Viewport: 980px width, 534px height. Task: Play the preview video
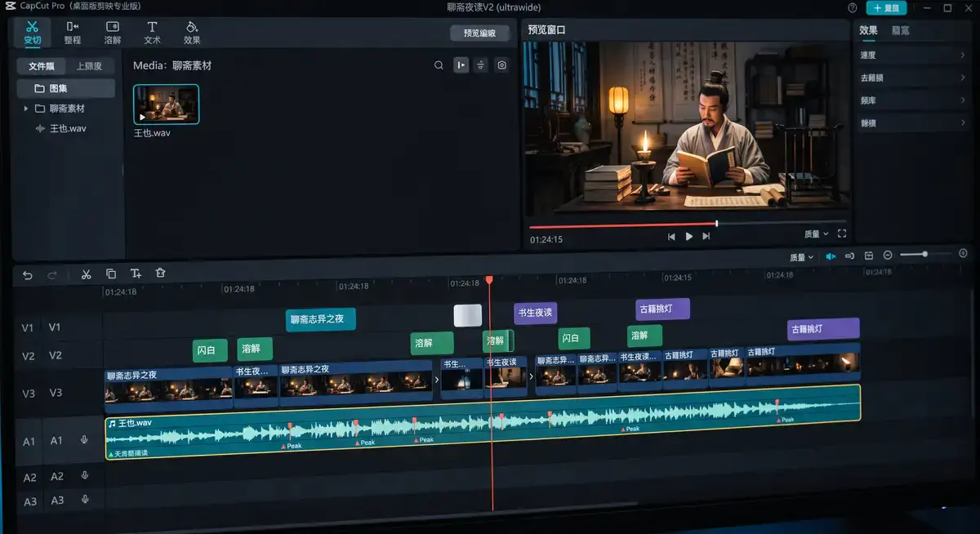point(689,236)
